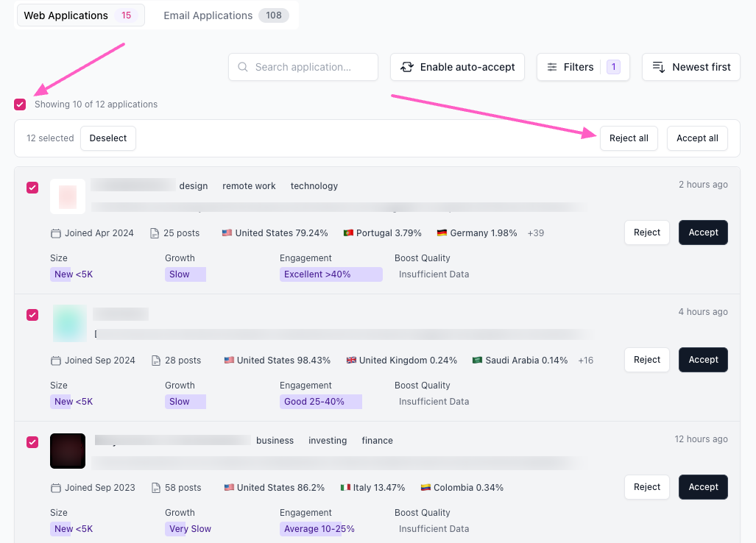Click the United States flag at 98.43%
The image size is (756, 543).
229,361
